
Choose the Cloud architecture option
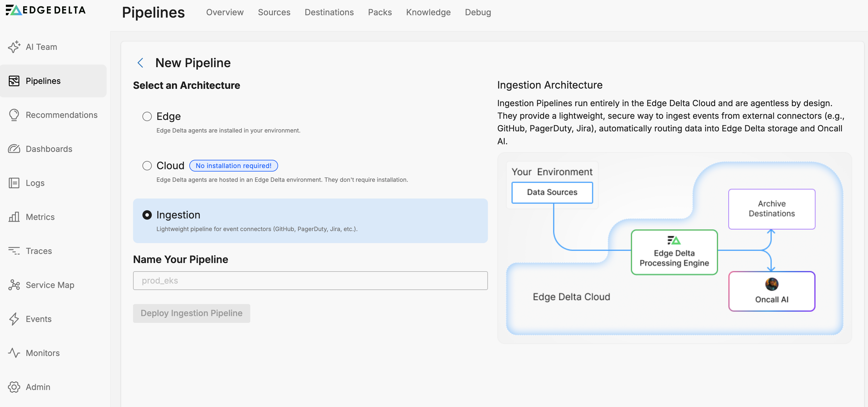147,166
